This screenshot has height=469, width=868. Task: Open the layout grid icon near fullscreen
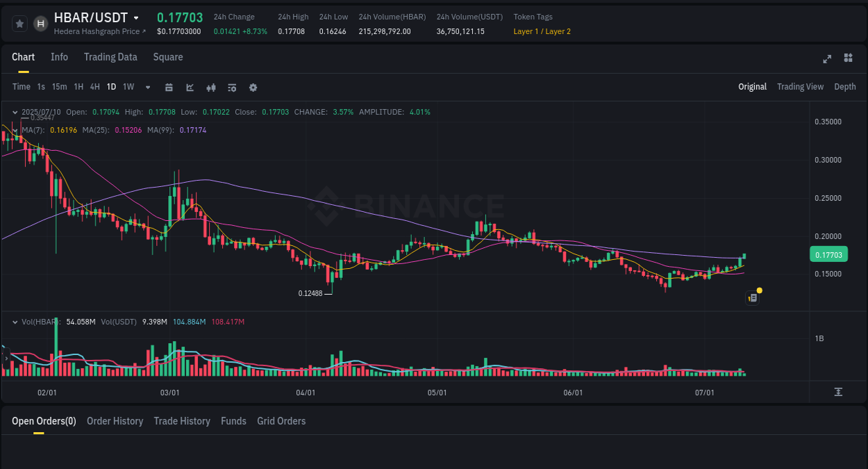pyautogui.click(x=848, y=59)
